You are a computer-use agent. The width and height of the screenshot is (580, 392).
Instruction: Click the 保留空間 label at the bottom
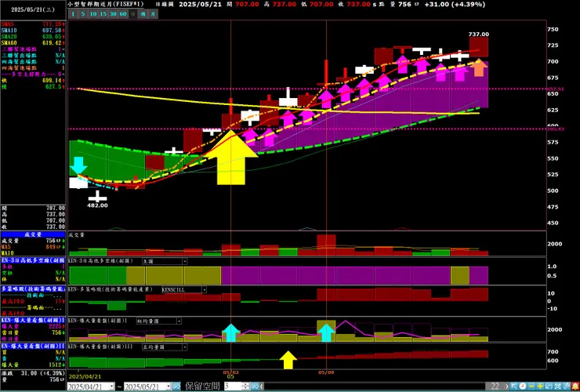tap(202, 387)
